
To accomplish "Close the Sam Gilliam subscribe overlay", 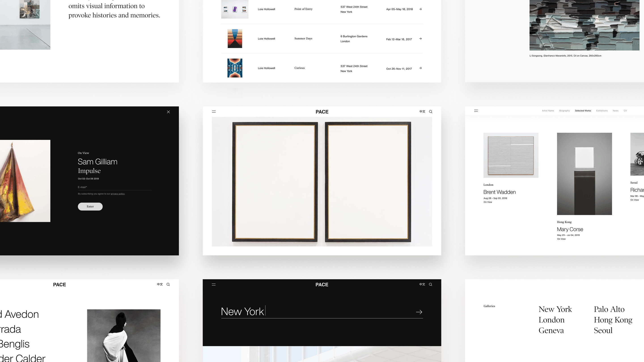I will click(168, 112).
